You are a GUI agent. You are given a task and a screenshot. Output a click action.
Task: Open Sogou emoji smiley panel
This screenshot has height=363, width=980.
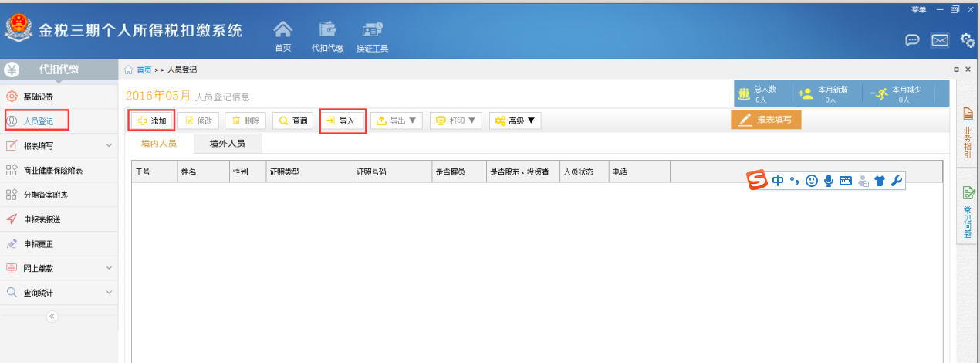pyautogui.click(x=811, y=181)
